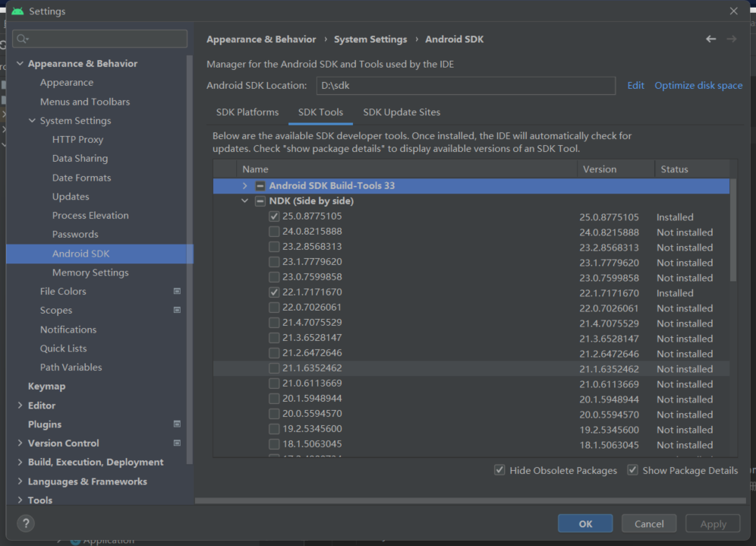Toggle Hide Obsolete Packages checkbox
Image resolution: width=756 pixels, height=546 pixels.
click(499, 470)
